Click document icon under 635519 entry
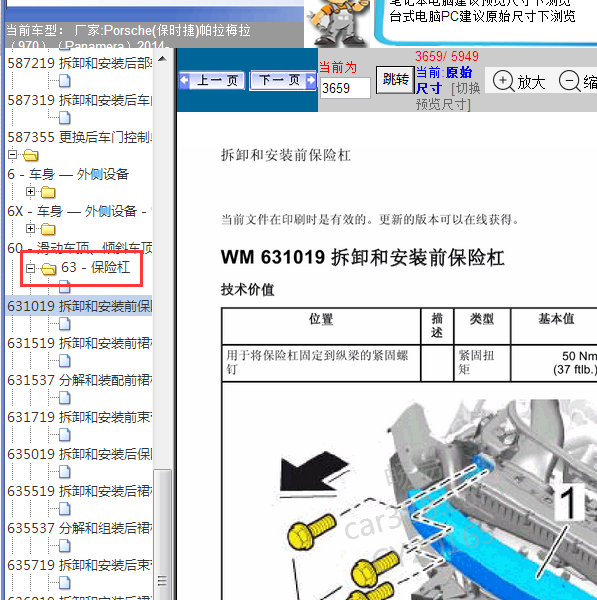597x600 pixels. (x=65, y=509)
